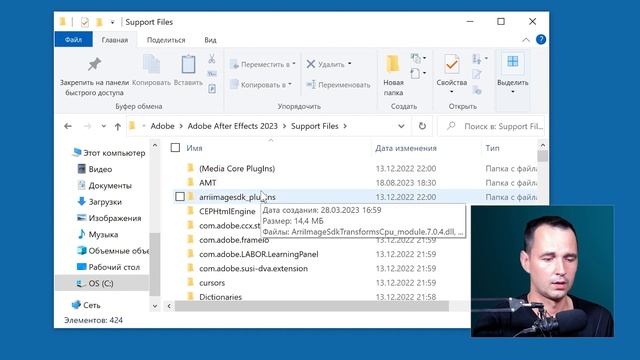Click the vertical scrollbar thumb of file list
Image resolution: width=640 pixels, height=360 pixels.
(542, 156)
